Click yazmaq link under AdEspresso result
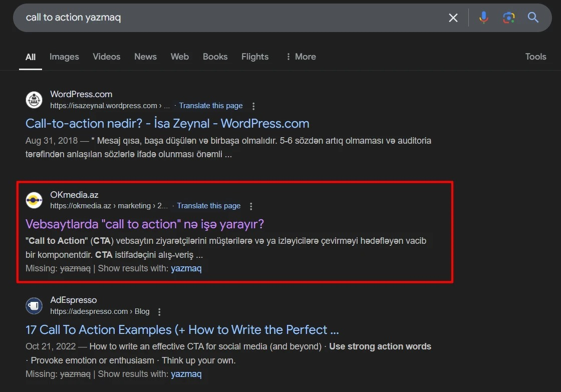 tap(186, 374)
